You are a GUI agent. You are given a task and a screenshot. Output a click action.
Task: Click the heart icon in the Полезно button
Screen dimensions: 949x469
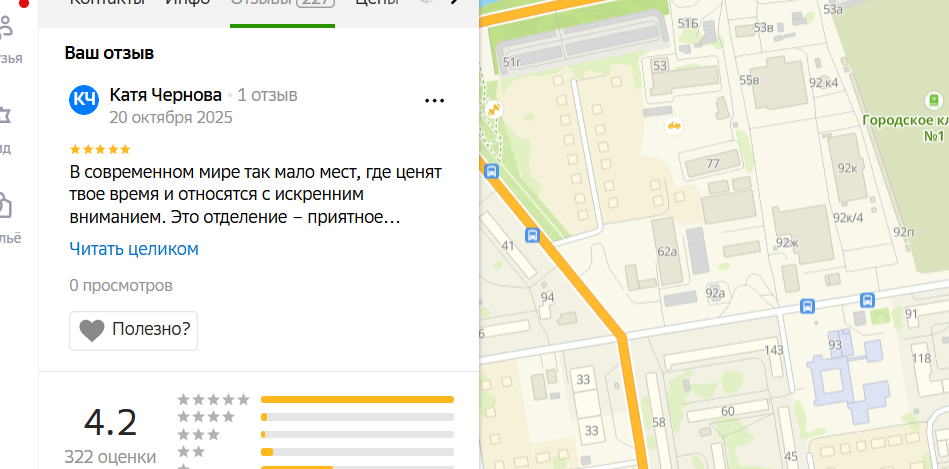click(92, 330)
